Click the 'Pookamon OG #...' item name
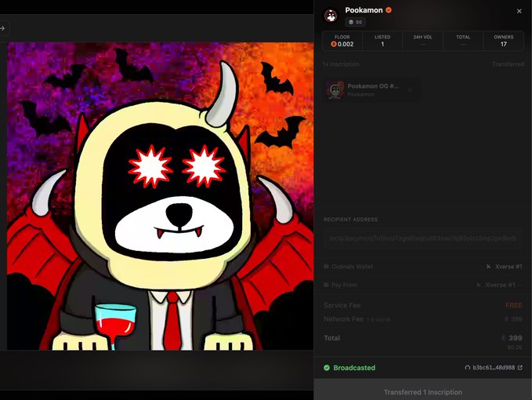Image resolution: width=532 pixels, height=400 pixels. (373, 86)
